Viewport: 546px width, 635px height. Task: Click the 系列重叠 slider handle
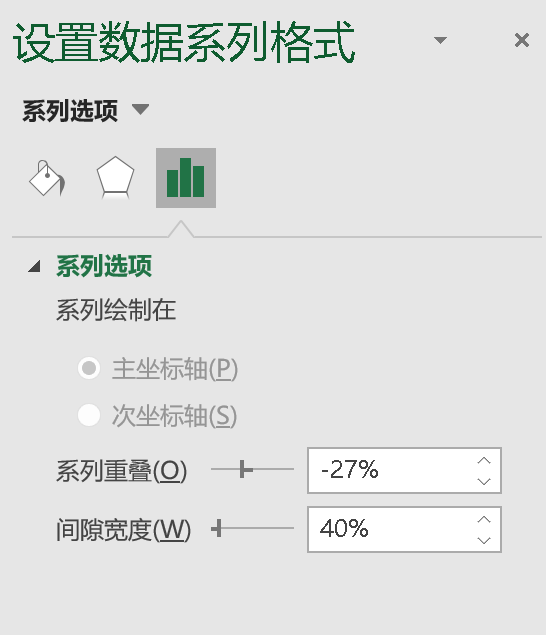244,469
